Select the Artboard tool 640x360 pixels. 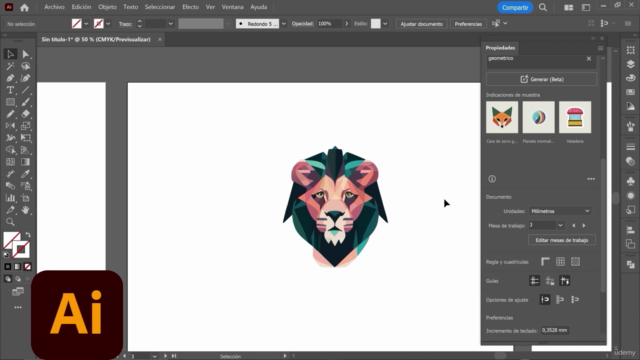(26, 198)
